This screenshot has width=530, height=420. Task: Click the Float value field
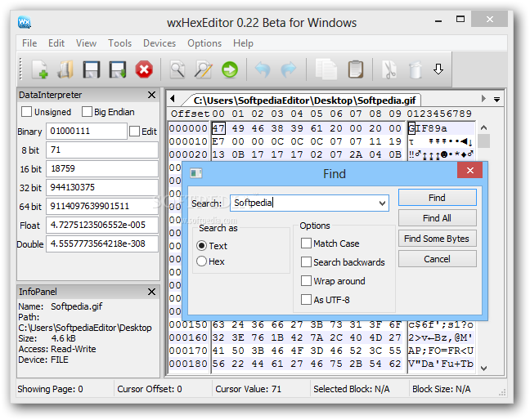tap(102, 226)
